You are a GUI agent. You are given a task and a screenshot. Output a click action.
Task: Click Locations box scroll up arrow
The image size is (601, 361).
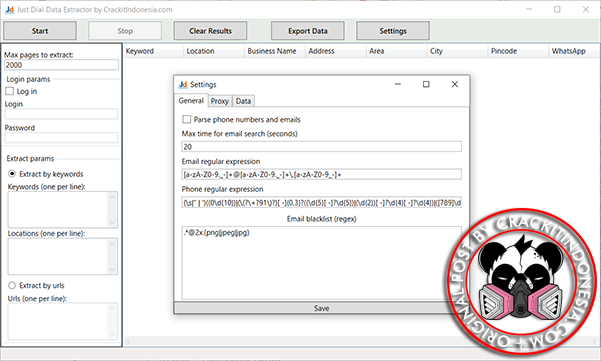point(112,244)
